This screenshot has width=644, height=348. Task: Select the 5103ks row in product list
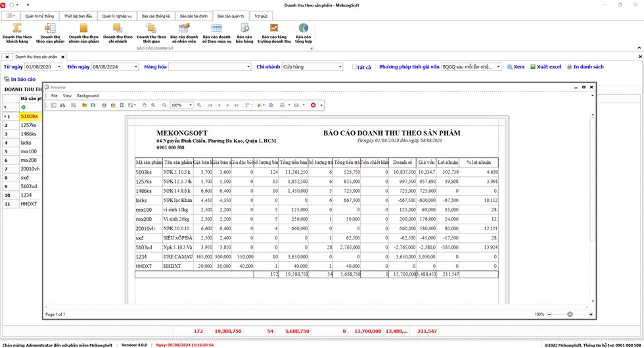(x=28, y=116)
